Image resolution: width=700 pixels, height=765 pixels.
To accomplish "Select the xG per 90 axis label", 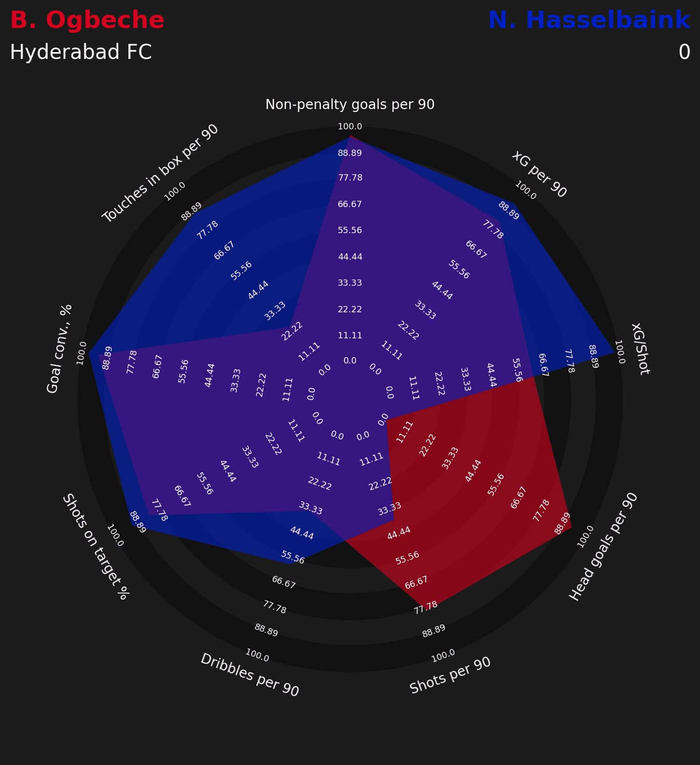I will (x=539, y=174).
